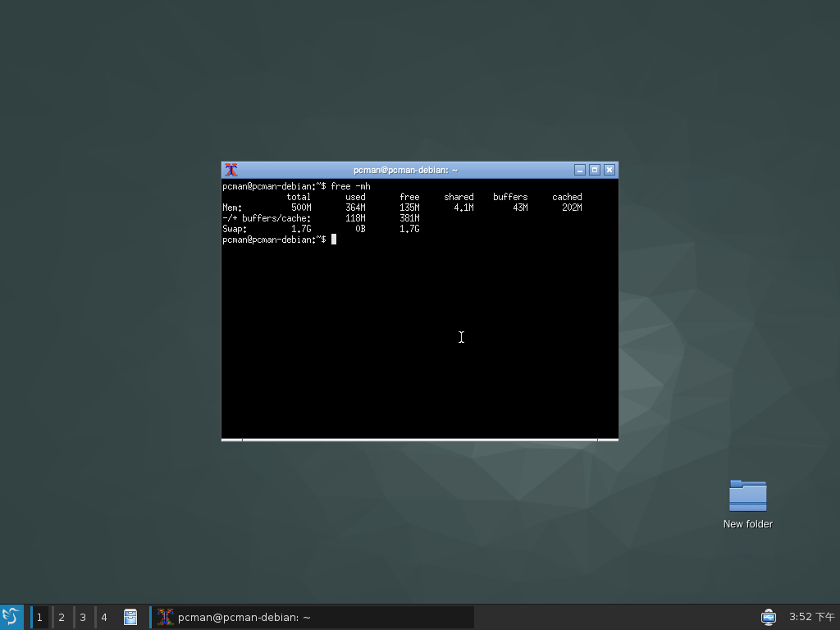Click the bottom-left resize handle of terminal
The width and height of the screenshot is (840, 630).
(x=231, y=440)
